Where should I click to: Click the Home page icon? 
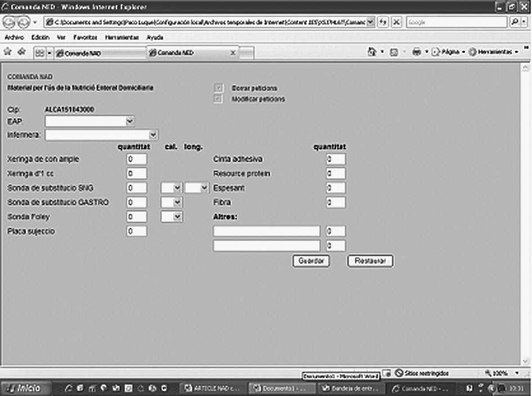pos(372,52)
